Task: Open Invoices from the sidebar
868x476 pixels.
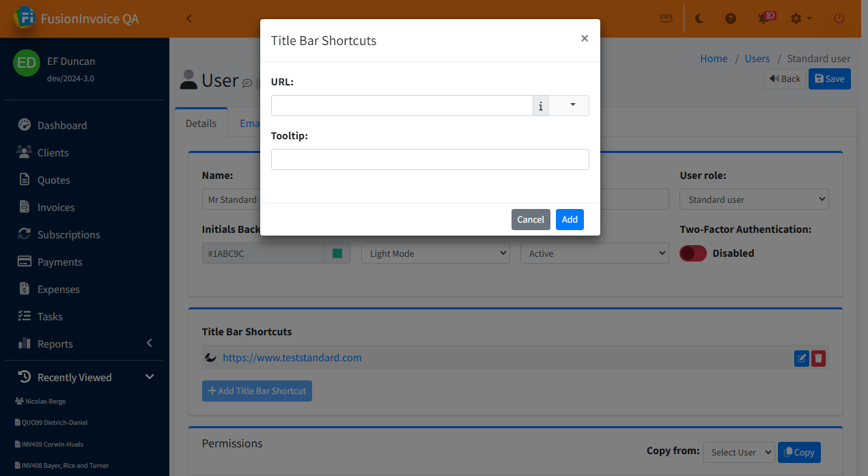Action: tap(56, 208)
